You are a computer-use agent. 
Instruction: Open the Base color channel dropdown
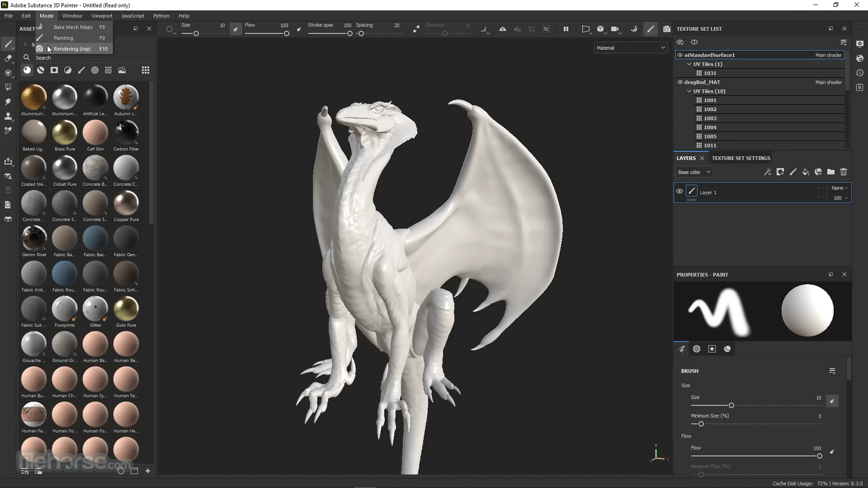(x=694, y=172)
